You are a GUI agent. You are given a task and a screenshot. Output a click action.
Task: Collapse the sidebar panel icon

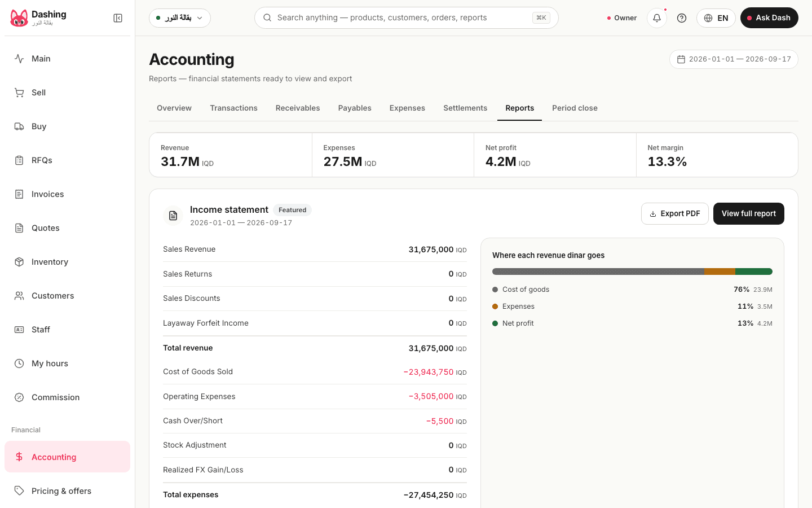tap(118, 18)
